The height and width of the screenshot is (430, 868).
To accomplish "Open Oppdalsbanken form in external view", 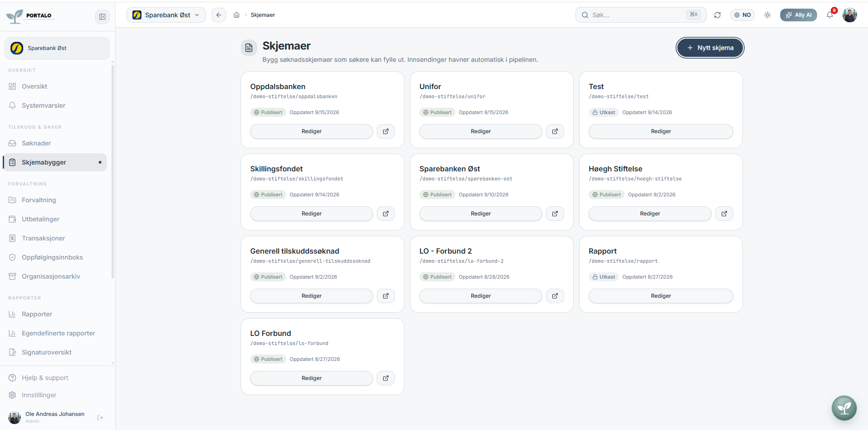I will tap(386, 131).
